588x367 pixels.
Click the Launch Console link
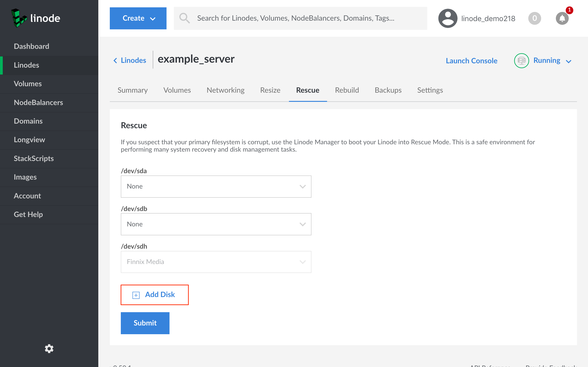[x=471, y=61]
